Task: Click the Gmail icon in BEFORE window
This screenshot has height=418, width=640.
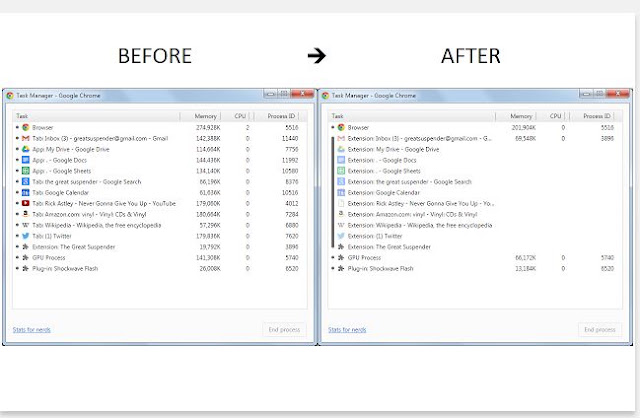Action: click(26, 138)
